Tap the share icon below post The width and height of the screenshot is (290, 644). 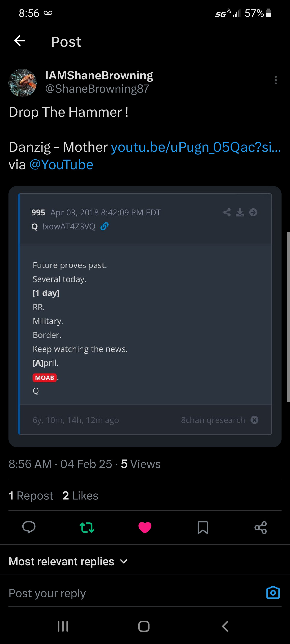[x=260, y=527]
